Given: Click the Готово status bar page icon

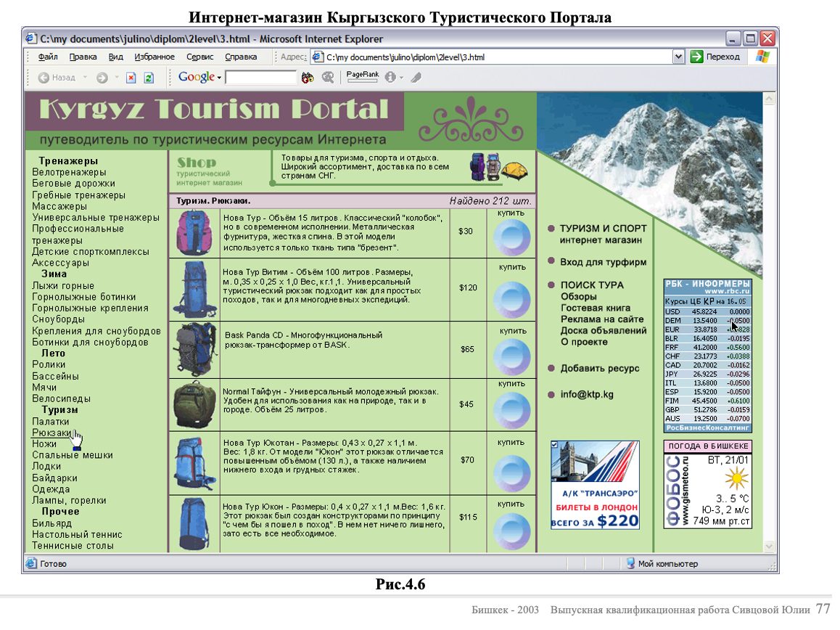Looking at the screenshot, I should (x=32, y=563).
